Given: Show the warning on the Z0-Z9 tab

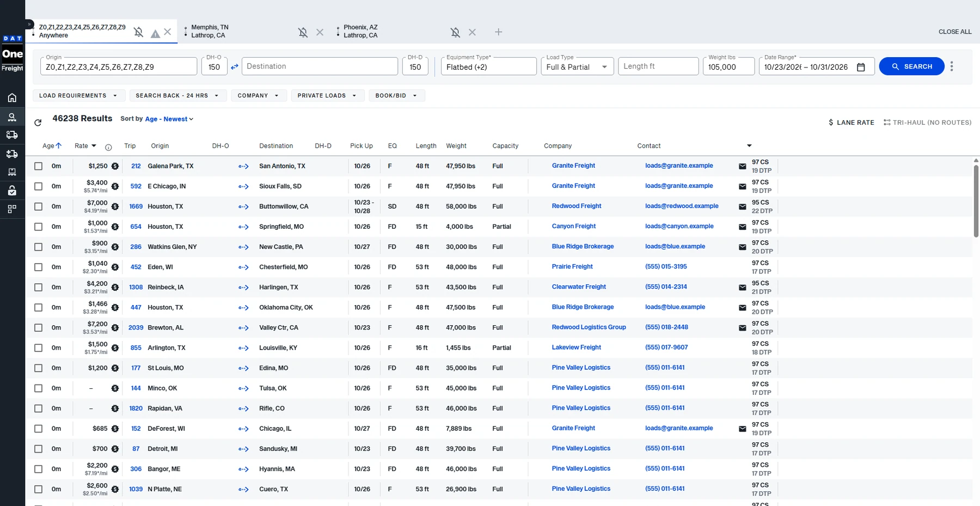Looking at the screenshot, I should coord(155,34).
